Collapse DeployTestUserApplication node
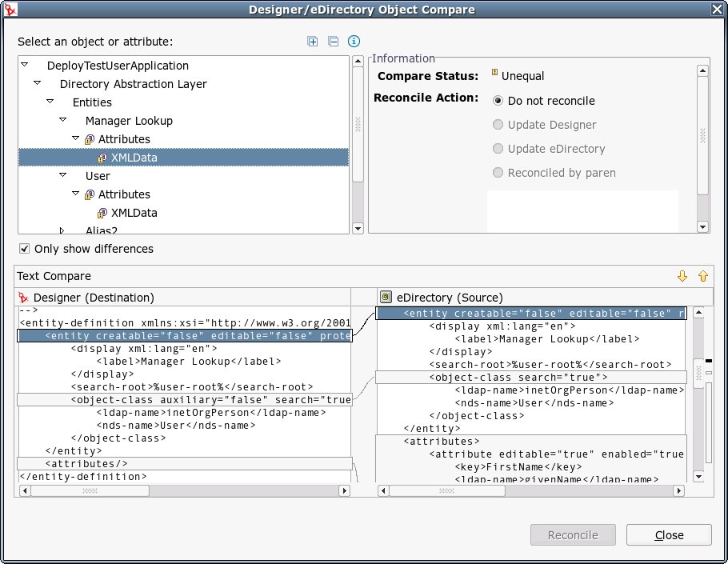This screenshot has width=728, height=564. pos(25,65)
